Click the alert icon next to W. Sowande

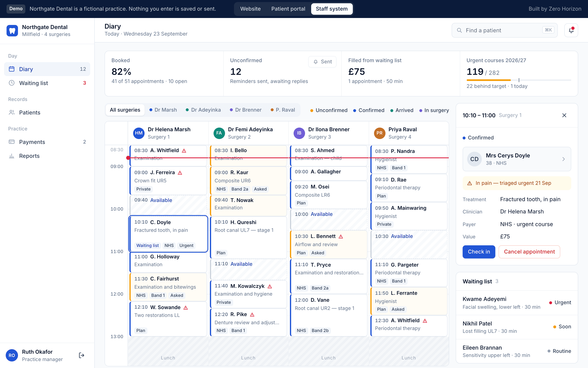(x=186, y=308)
